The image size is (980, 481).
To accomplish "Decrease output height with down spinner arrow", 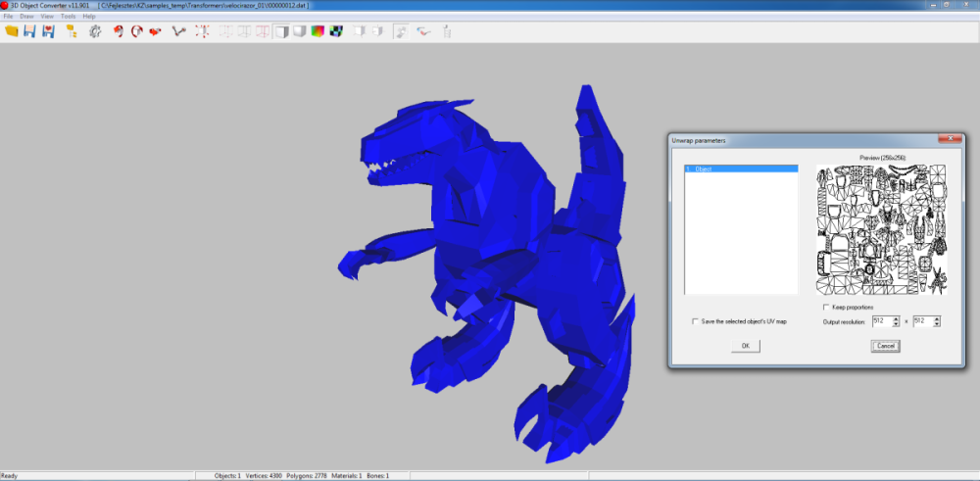I will coord(936,324).
